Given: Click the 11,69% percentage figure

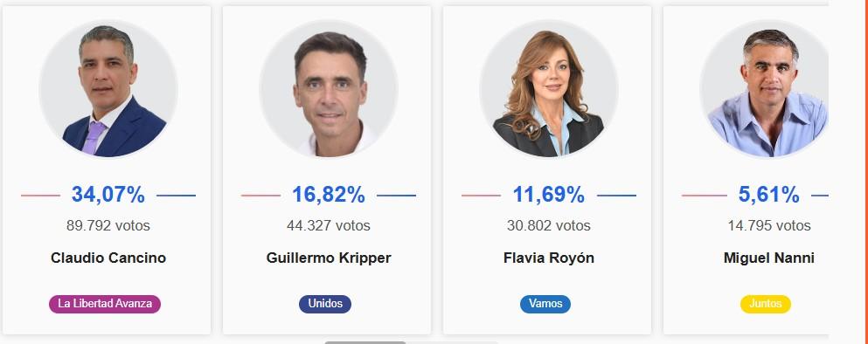Looking at the screenshot, I should tap(549, 195).
